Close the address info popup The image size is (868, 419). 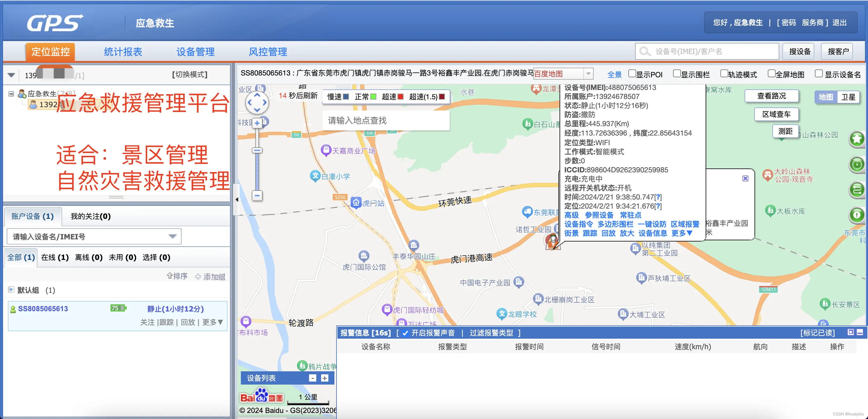pos(745,178)
